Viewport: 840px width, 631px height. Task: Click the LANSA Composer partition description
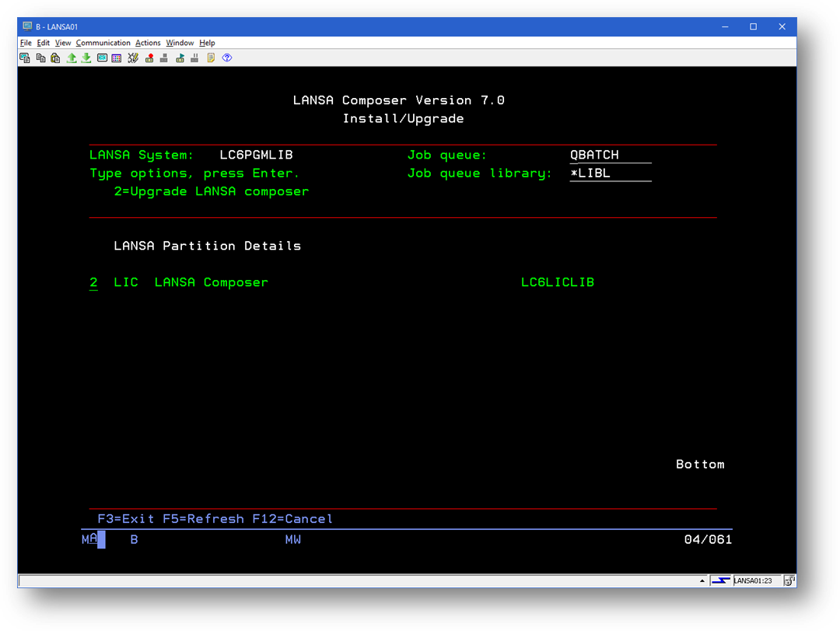click(211, 282)
